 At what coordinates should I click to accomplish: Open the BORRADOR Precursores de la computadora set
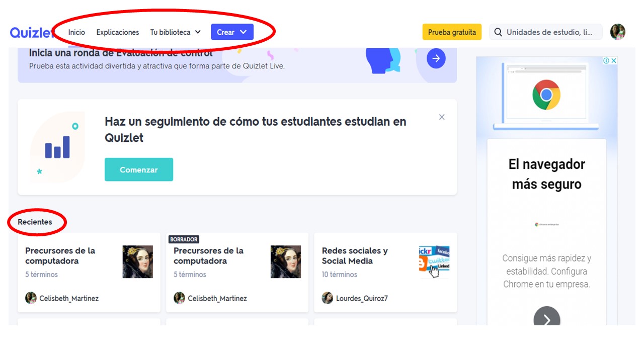tap(237, 272)
